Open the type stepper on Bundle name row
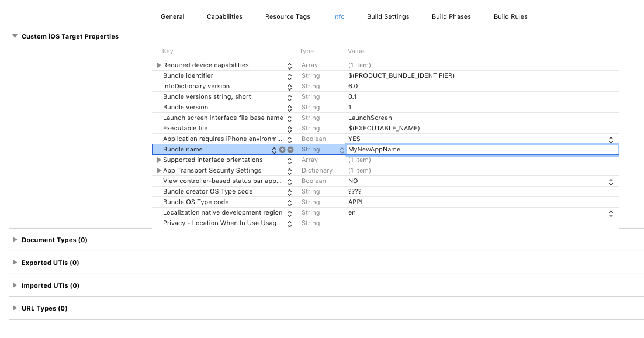Screen dimensions: 644x338 342,150
